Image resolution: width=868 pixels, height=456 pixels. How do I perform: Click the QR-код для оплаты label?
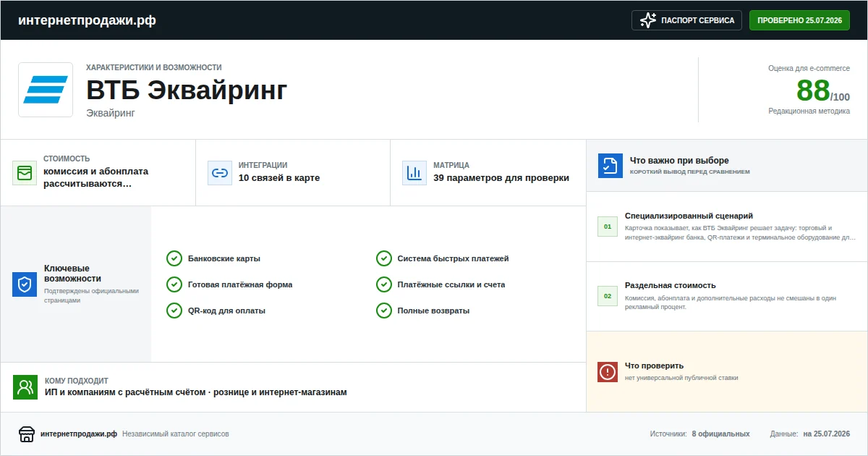pyautogui.click(x=226, y=311)
